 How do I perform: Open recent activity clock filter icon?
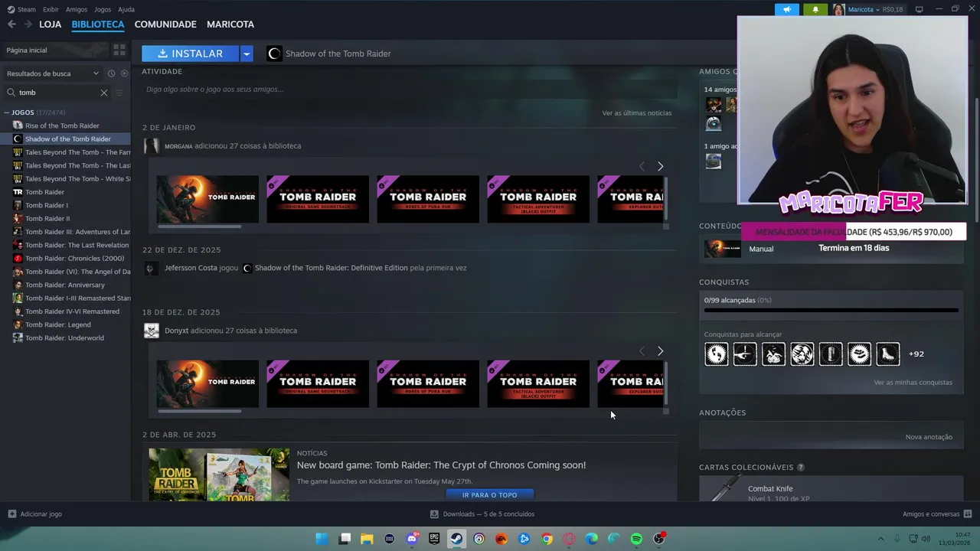point(111,73)
